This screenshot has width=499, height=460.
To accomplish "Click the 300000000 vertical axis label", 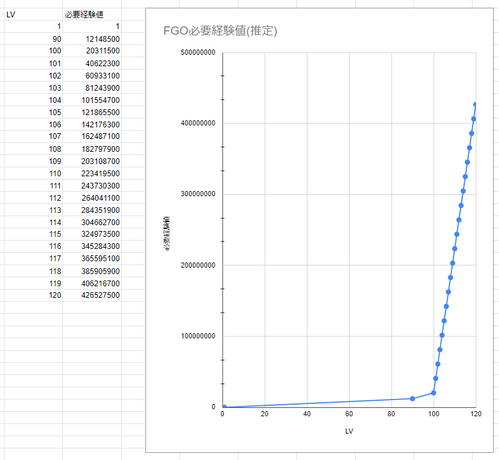I will point(198,194).
